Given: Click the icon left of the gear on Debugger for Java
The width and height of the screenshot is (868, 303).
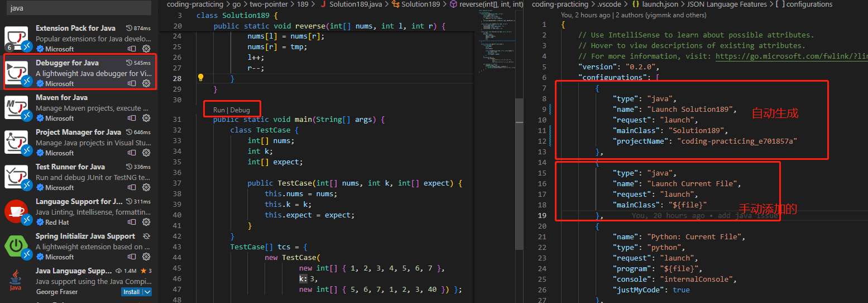Looking at the screenshot, I should point(132,83).
